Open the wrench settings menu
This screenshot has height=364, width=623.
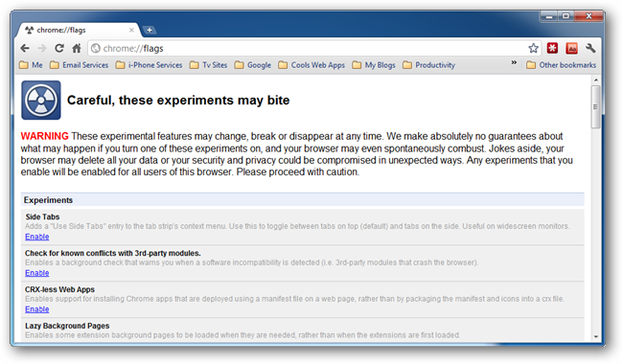click(590, 49)
